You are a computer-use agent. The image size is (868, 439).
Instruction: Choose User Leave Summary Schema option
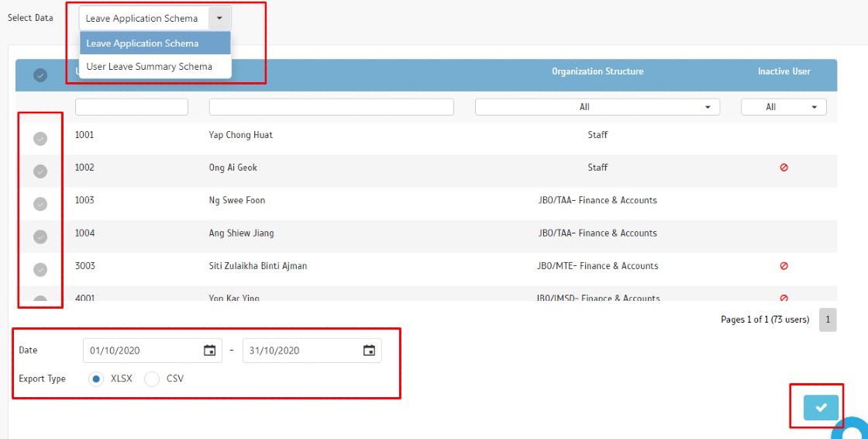[x=155, y=67]
